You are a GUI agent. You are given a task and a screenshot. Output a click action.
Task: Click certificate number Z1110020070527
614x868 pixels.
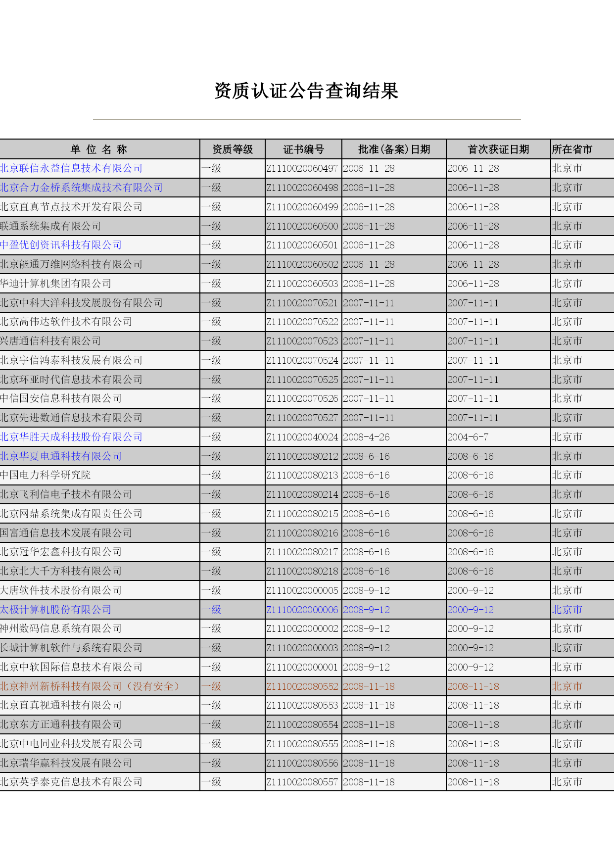pyautogui.click(x=302, y=418)
